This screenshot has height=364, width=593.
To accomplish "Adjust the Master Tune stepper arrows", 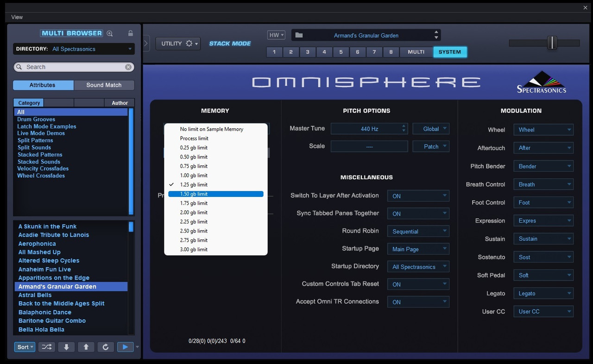I will (x=404, y=129).
